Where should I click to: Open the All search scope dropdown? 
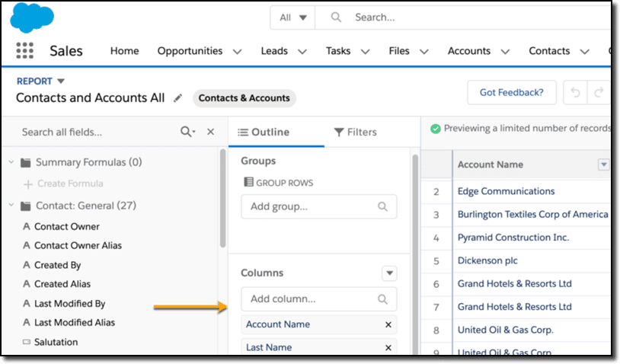pyautogui.click(x=292, y=18)
